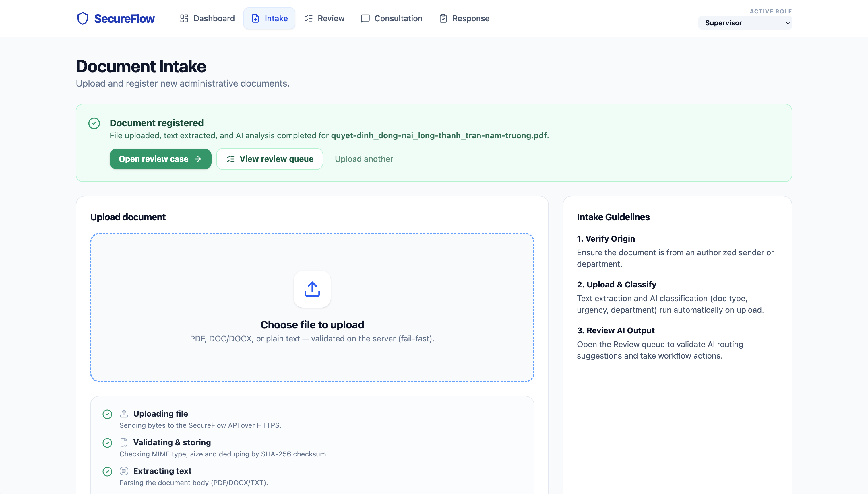This screenshot has width=868, height=494.
Task: Click the chevron arrow on the role selector
Action: (x=788, y=23)
